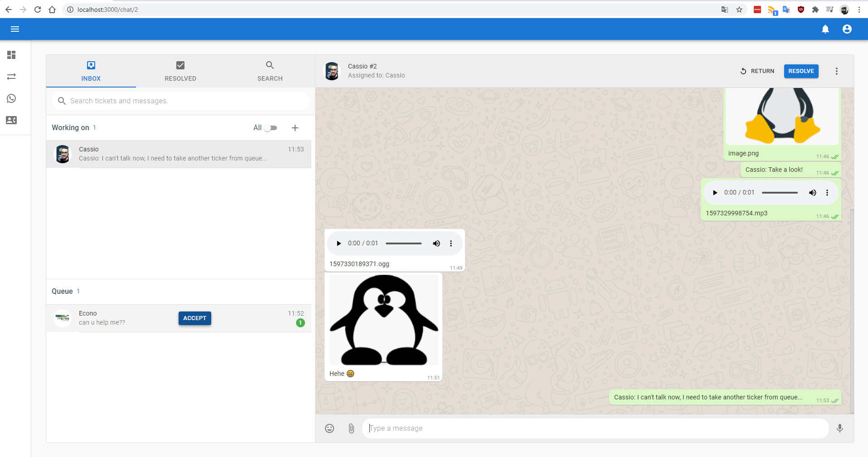Open the WhatsApp connections sidebar icon
This screenshot has width=868, height=457.
(x=11, y=98)
